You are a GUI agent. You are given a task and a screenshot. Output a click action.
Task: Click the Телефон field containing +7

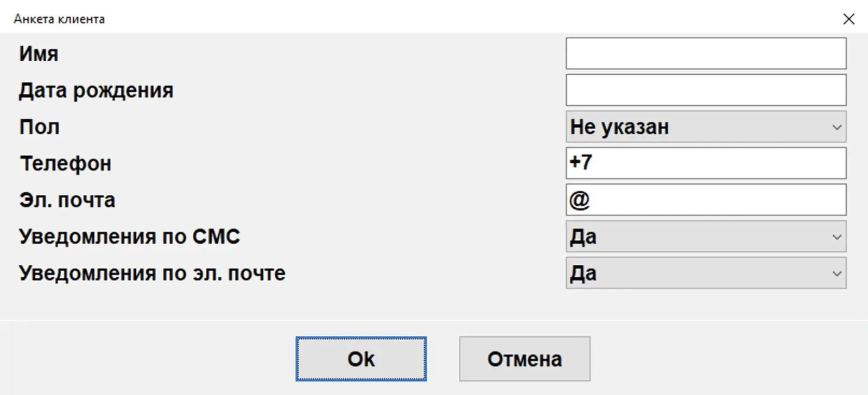tap(706, 163)
